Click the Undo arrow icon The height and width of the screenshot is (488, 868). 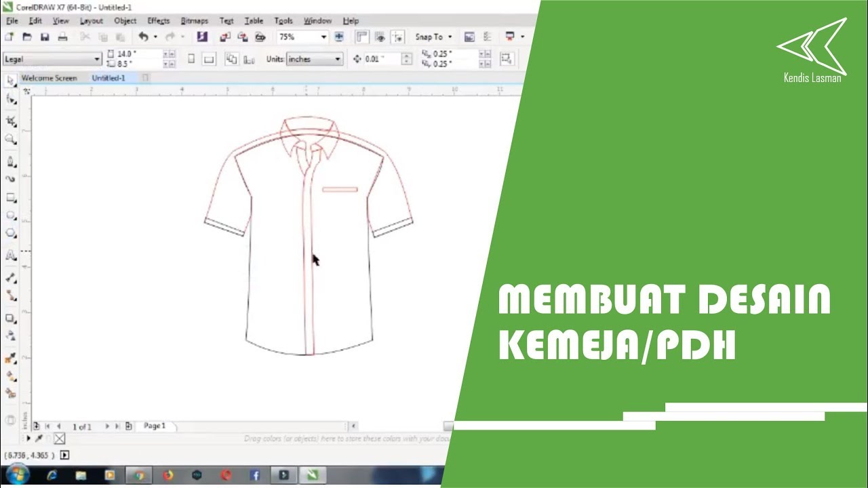coord(143,37)
